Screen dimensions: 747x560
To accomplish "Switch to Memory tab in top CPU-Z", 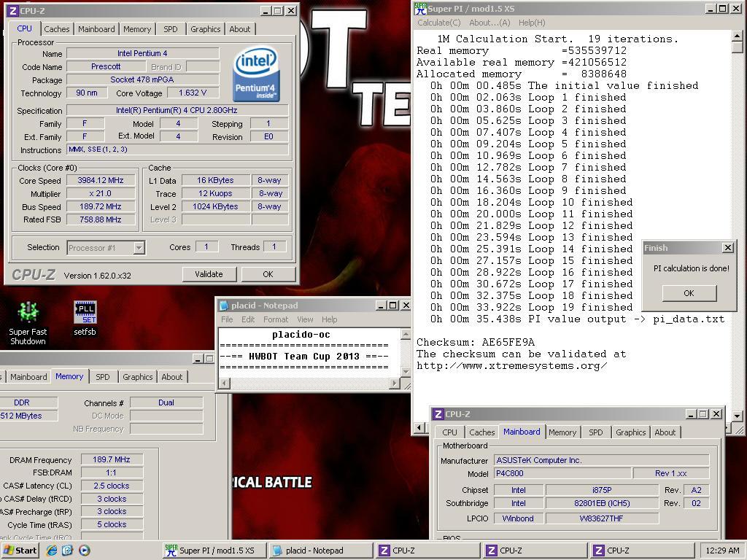I will (137, 29).
